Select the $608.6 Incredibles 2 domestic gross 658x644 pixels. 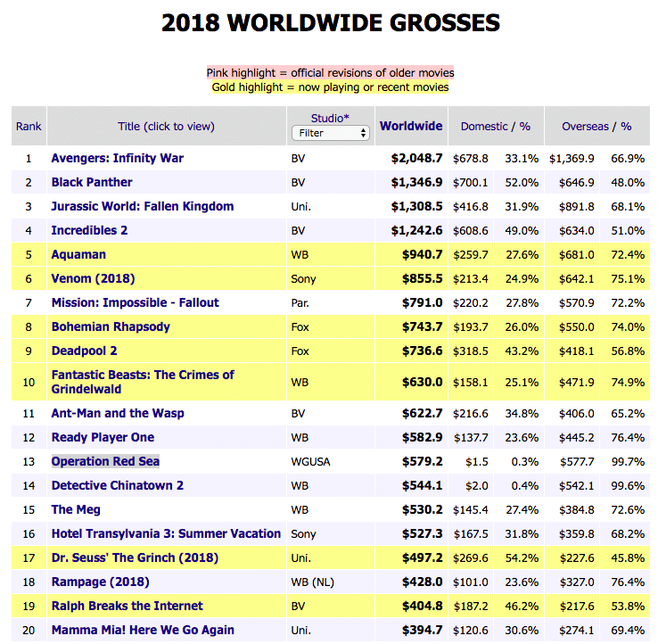[471, 231]
